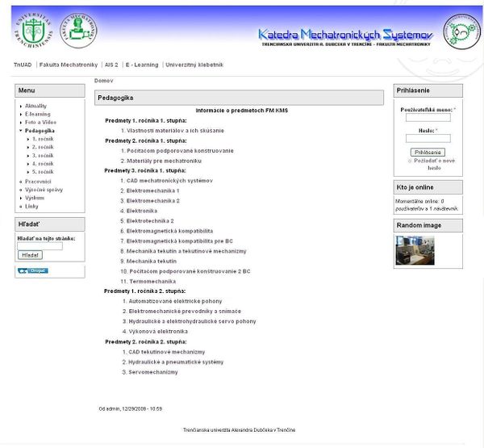Open Linky menu item

click(x=31, y=207)
